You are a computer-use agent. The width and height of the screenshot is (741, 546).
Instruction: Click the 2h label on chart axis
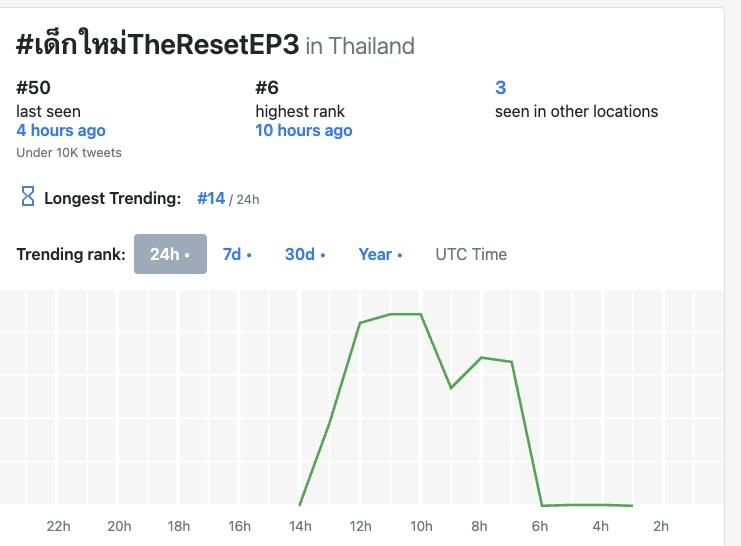coord(660,526)
